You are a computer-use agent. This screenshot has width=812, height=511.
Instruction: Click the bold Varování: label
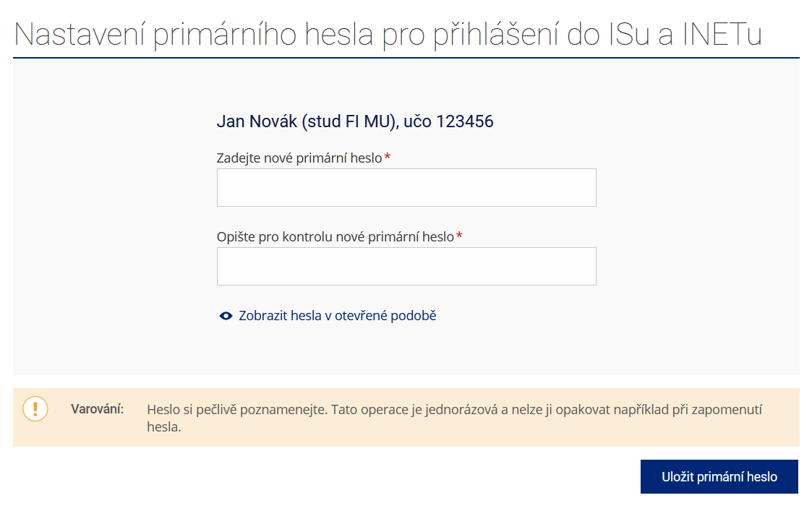pos(98,410)
